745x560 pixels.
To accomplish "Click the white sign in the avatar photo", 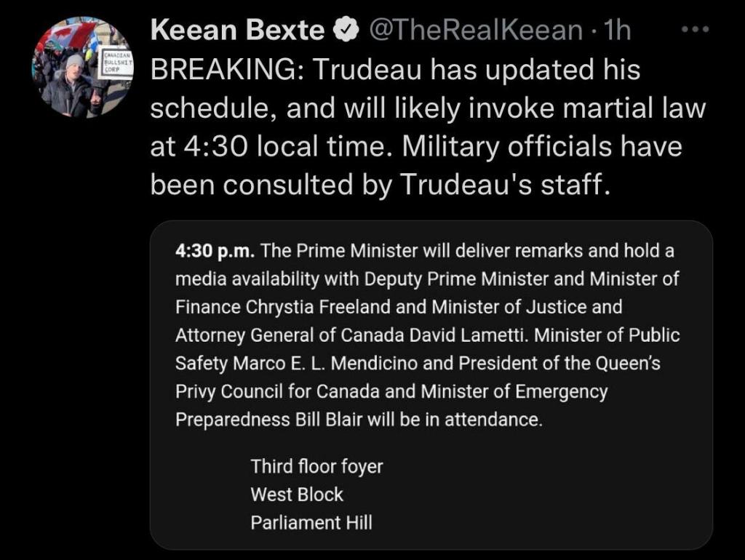I will pos(115,65).
